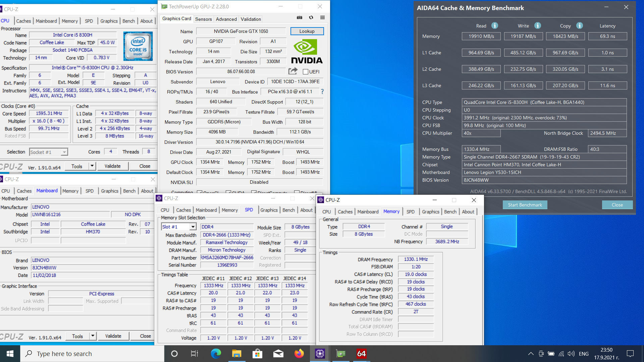Open Task View from the taskbar
This screenshot has height=362, width=644.
click(x=195, y=354)
